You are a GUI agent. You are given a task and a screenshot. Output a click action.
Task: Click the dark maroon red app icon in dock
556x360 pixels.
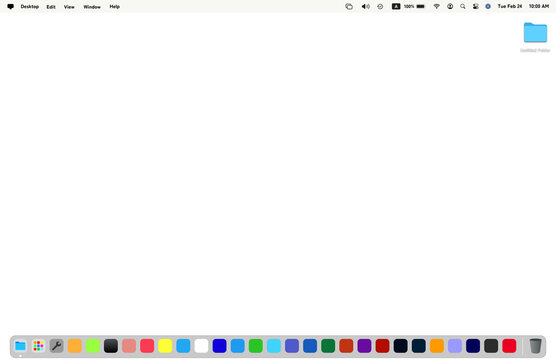click(x=382, y=346)
